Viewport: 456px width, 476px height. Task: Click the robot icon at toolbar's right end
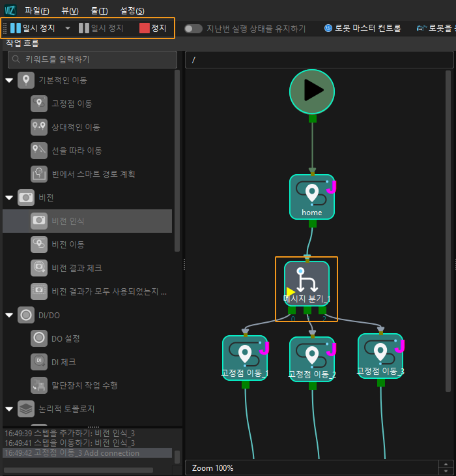[421, 28]
